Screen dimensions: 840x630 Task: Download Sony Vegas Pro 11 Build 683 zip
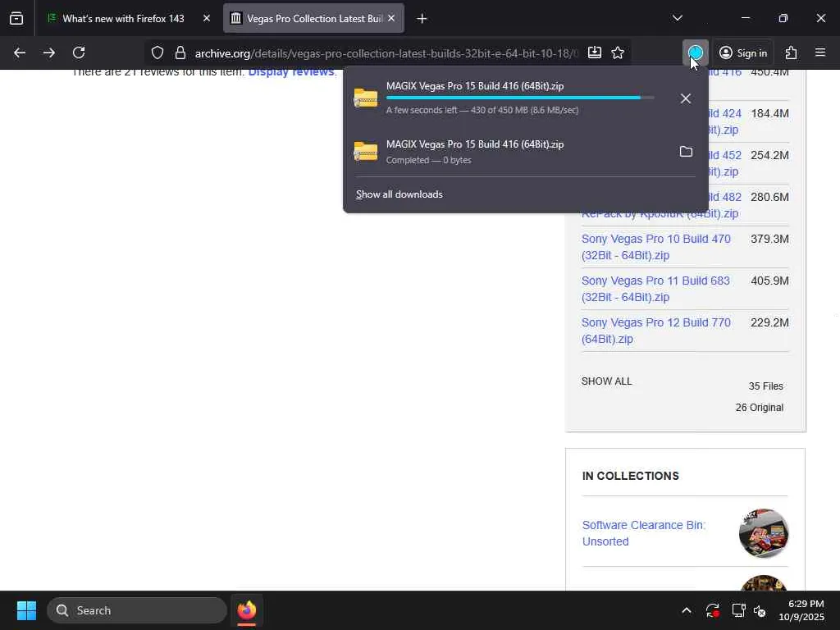pyautogui.click(x=655, y=289)
